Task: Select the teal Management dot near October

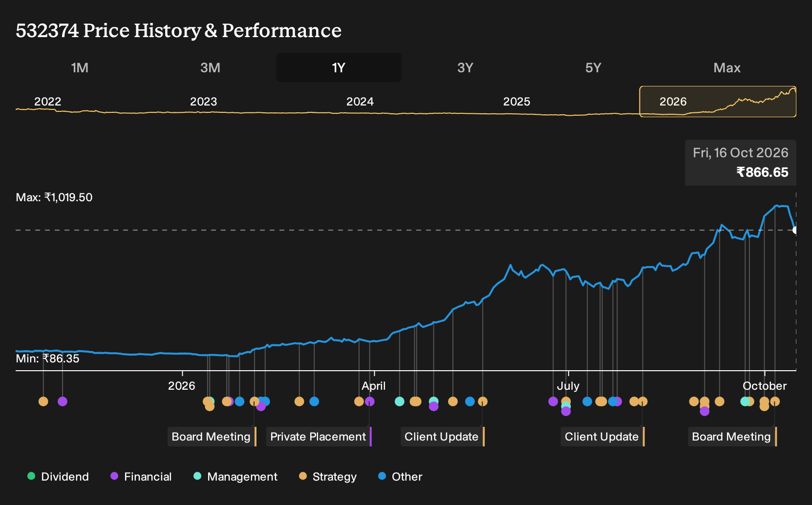Action: (745, 401)
